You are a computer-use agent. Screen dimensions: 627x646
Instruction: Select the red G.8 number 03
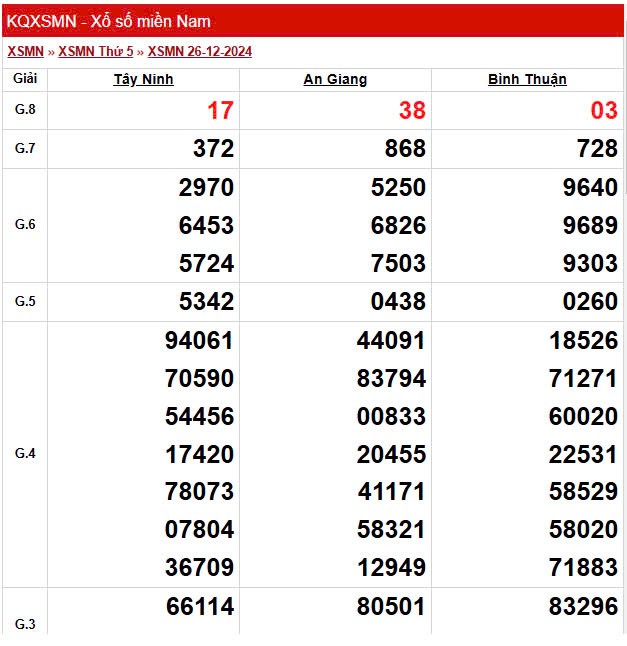click(x=603, y=111)
